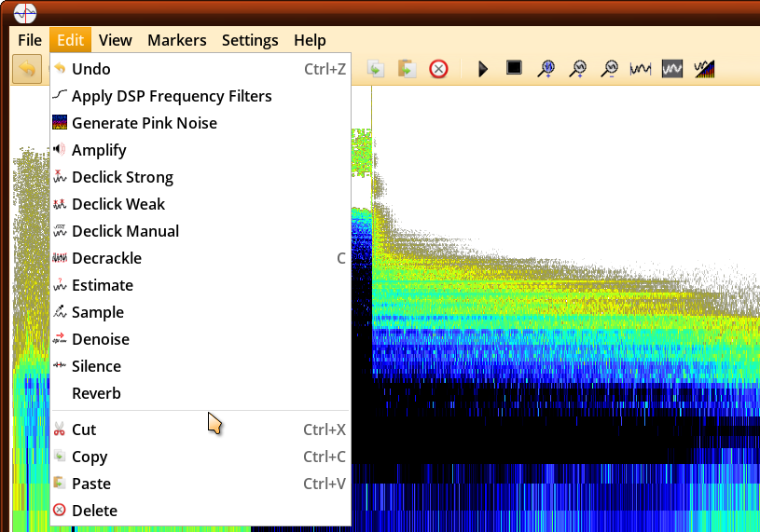This screenshot has width=760, height=532.
Task: Click the Undo arrow toolbar button
Action: pyautogui.click(x=27, y=69)
